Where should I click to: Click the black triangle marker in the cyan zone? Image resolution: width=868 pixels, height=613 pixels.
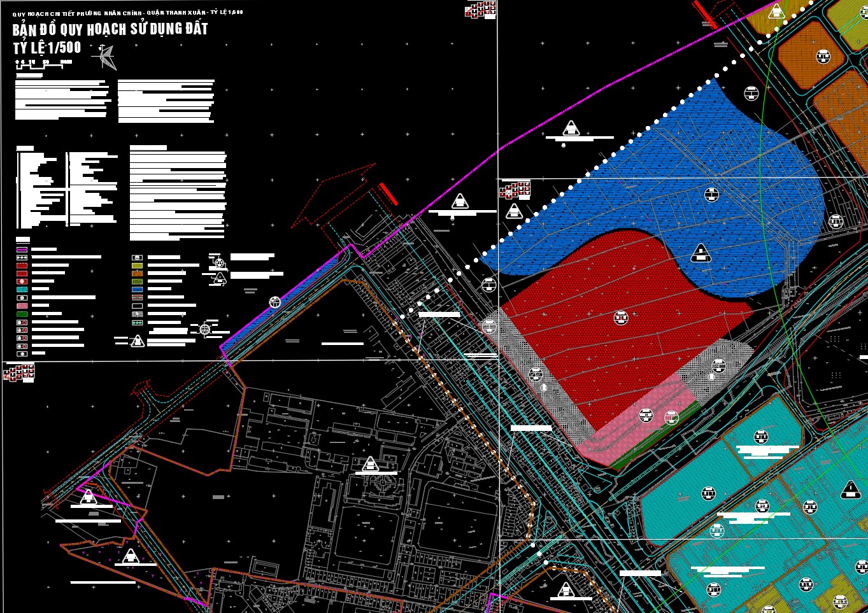click(851, 490)
